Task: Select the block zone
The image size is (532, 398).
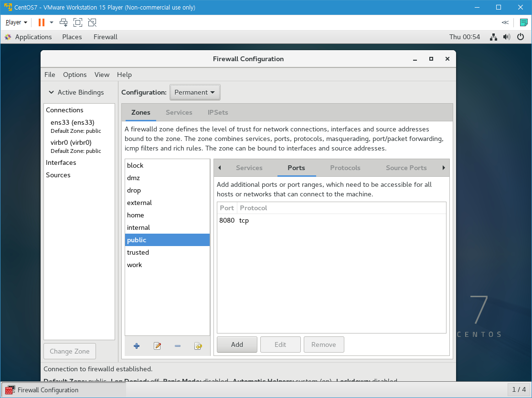Action: point(167,165)
